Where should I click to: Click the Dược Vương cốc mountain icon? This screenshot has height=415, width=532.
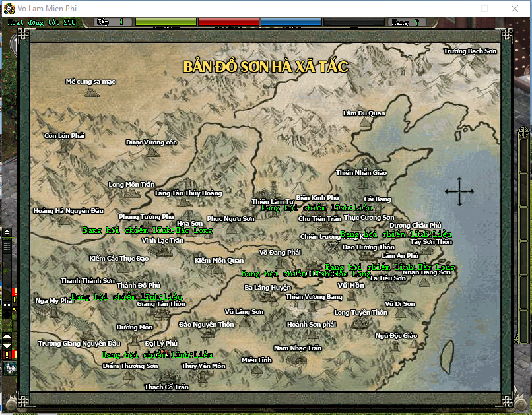click(x=152, y=152)
